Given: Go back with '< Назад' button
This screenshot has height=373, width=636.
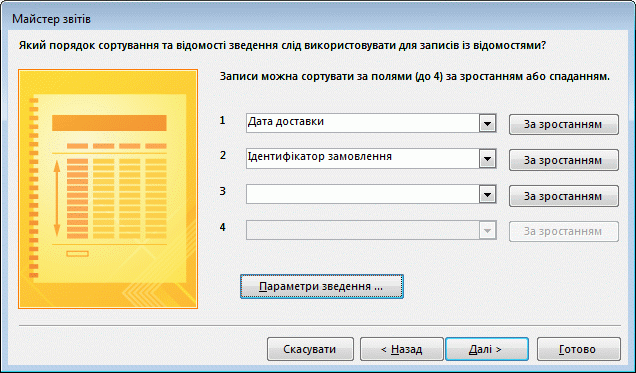Looking at the screenshot, I should pos(402,349).
